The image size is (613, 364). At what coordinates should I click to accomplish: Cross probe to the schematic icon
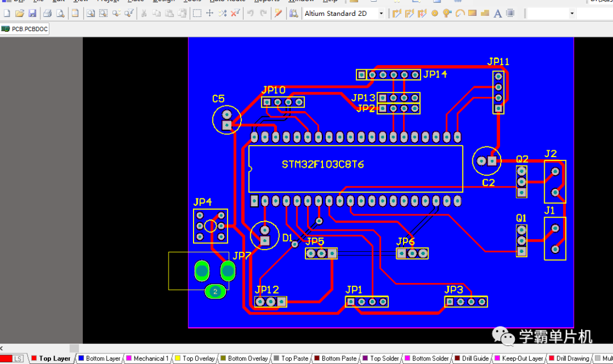(278, 14)
